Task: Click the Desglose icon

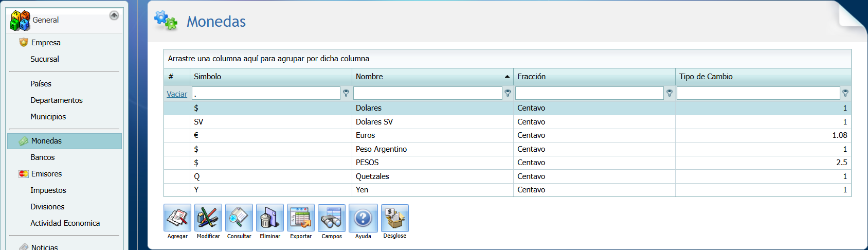Action: pos(394,218)
